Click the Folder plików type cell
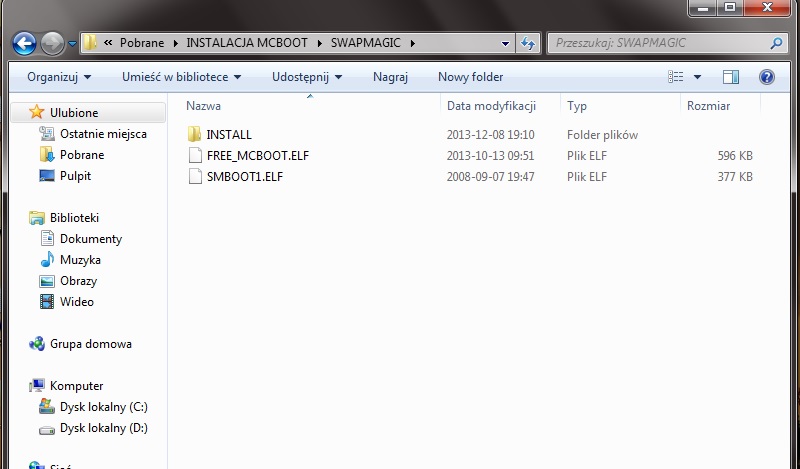 [602, 135]
